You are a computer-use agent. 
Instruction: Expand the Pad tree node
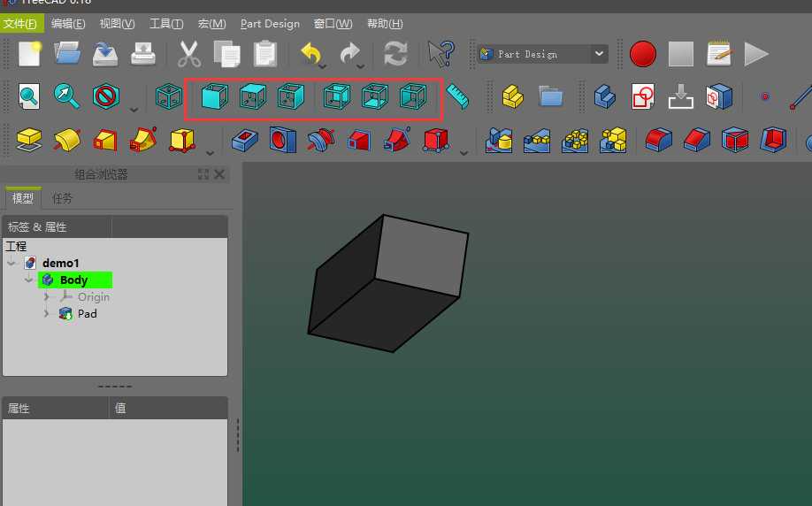47,314
